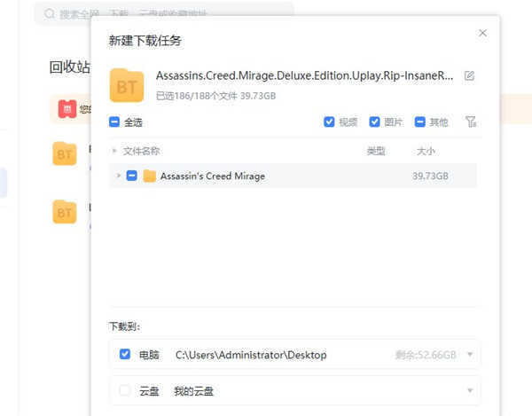The height and width of the screenshot is (416, 532).
Task: Toggle the 其他 other-files checkbox
Action: [419, 122]
